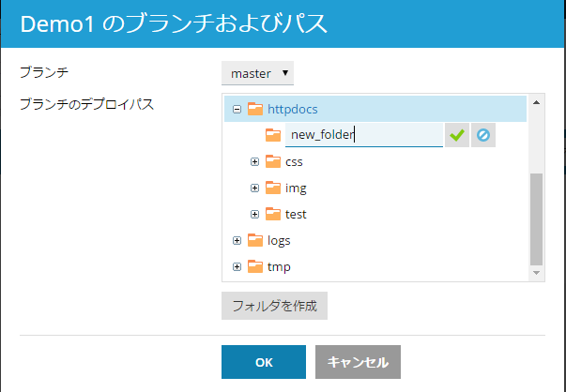
Task: Click the test folder icon
Action: tap(273, 214)
